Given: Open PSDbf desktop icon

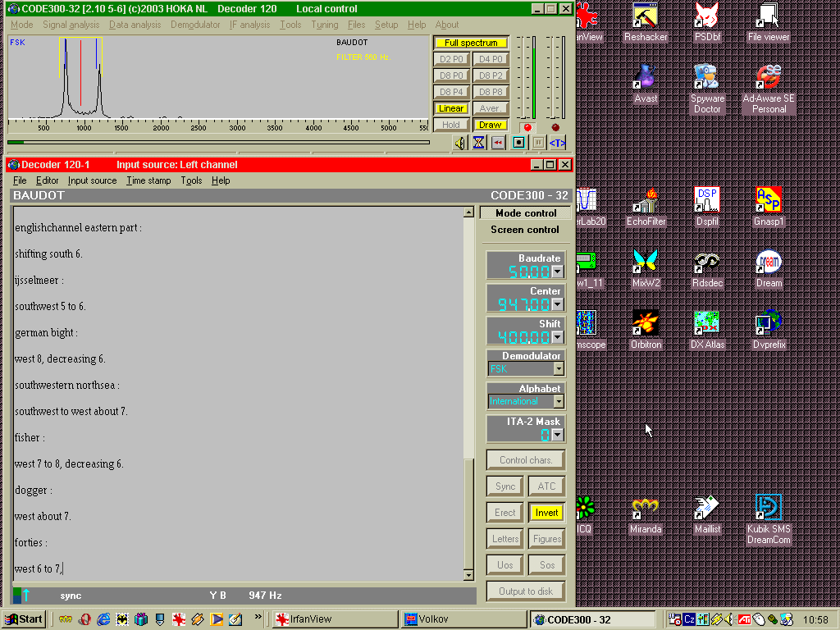Looking at the screenshot, I should [707, 22].
